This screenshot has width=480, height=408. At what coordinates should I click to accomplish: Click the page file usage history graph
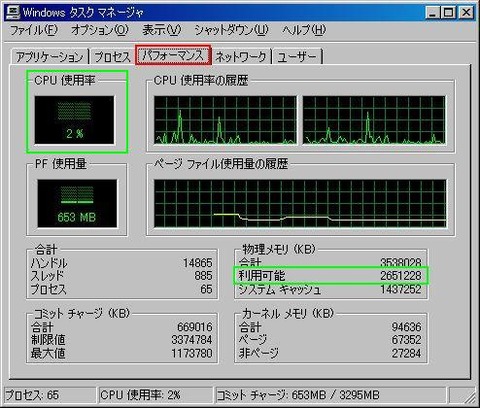point(300,203)
